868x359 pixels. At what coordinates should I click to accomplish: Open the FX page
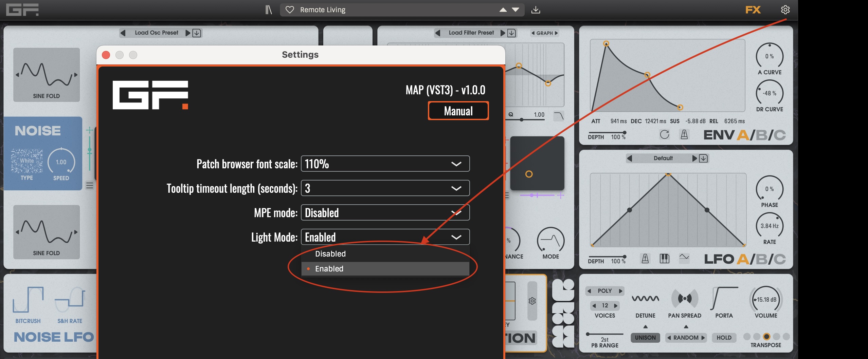tap(753, 10)
